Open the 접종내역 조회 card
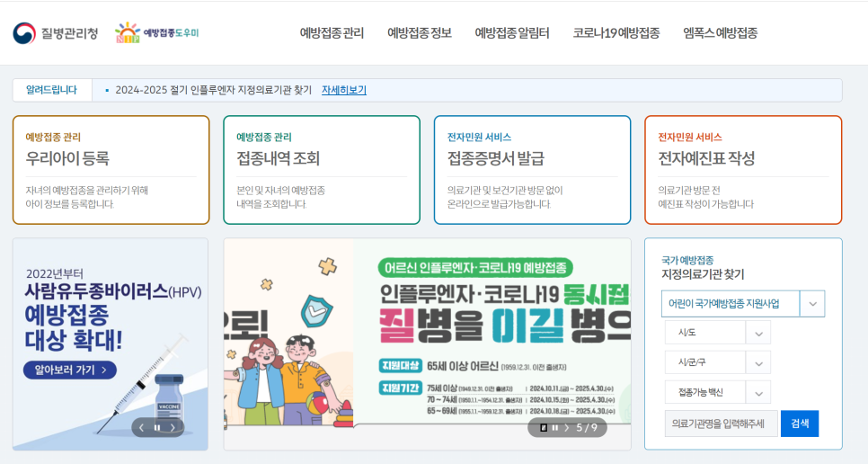Viewport: 868px width, 464px height. [x=322, y=170]
